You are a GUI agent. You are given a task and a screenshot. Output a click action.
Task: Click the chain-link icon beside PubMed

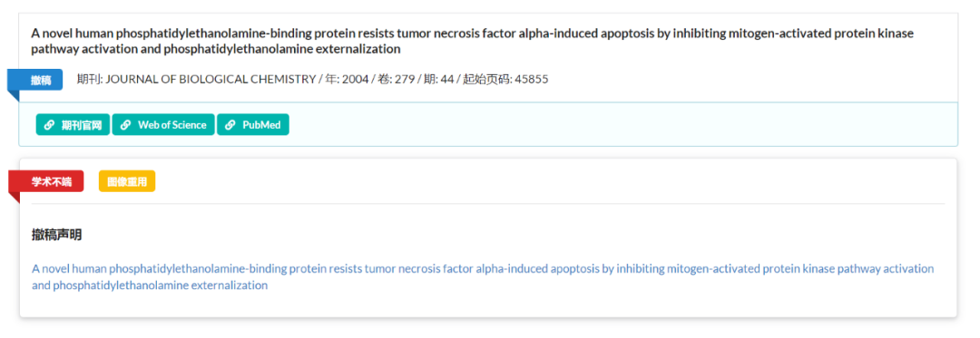point(230,125)
